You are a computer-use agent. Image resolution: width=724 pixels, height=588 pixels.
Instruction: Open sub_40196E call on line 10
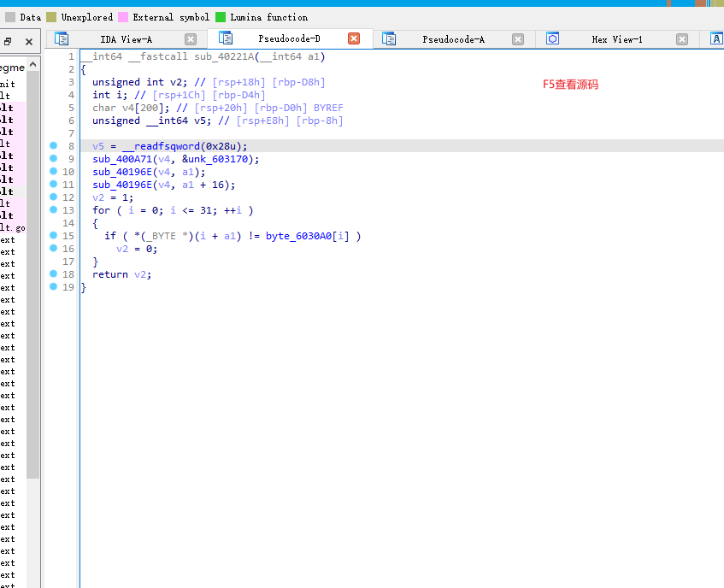[x=122, y=172]
